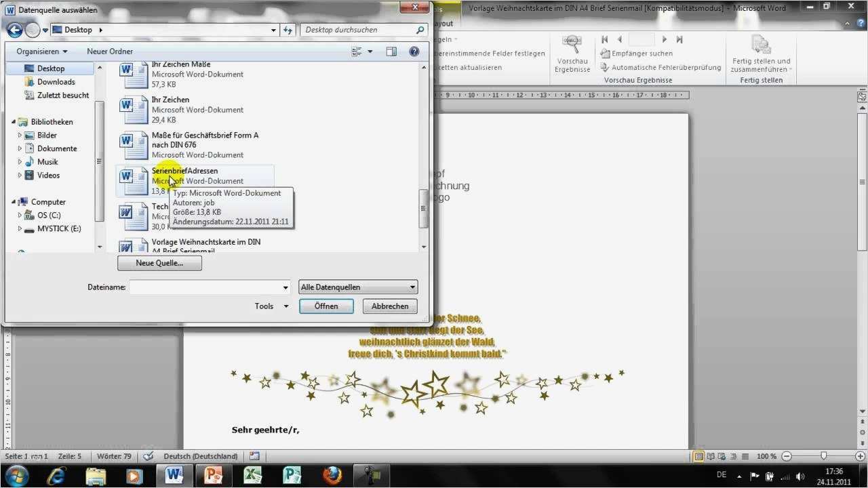The image size is (868, 488).
Task: Click the Windows Start button
Action: click(x=16, y=475)
